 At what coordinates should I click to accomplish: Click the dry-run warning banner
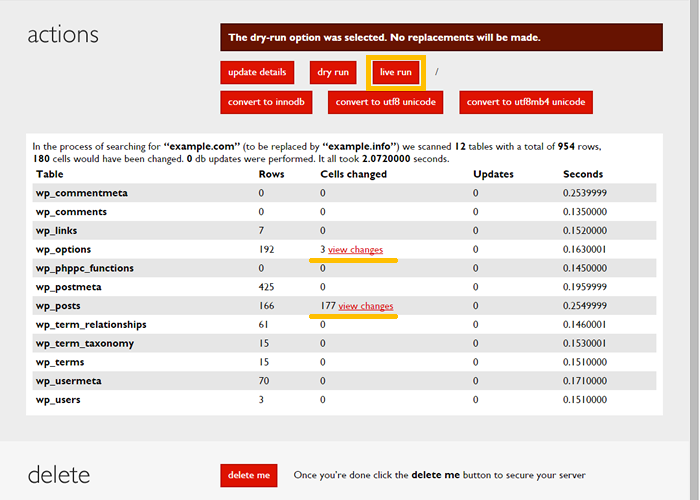point(441,38)
